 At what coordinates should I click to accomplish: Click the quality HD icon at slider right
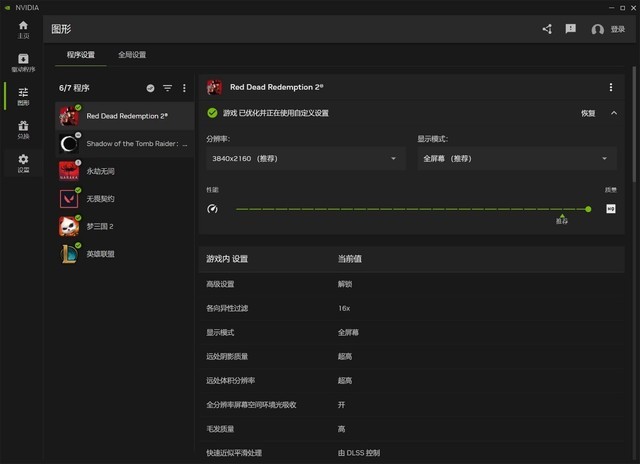pyautogui.click(x=611, y=209)
